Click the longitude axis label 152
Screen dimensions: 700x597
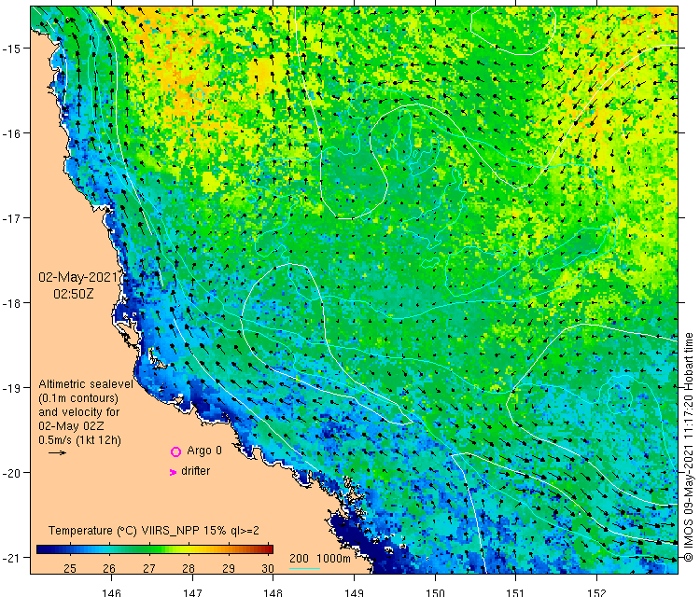click(x=597, y=592)
